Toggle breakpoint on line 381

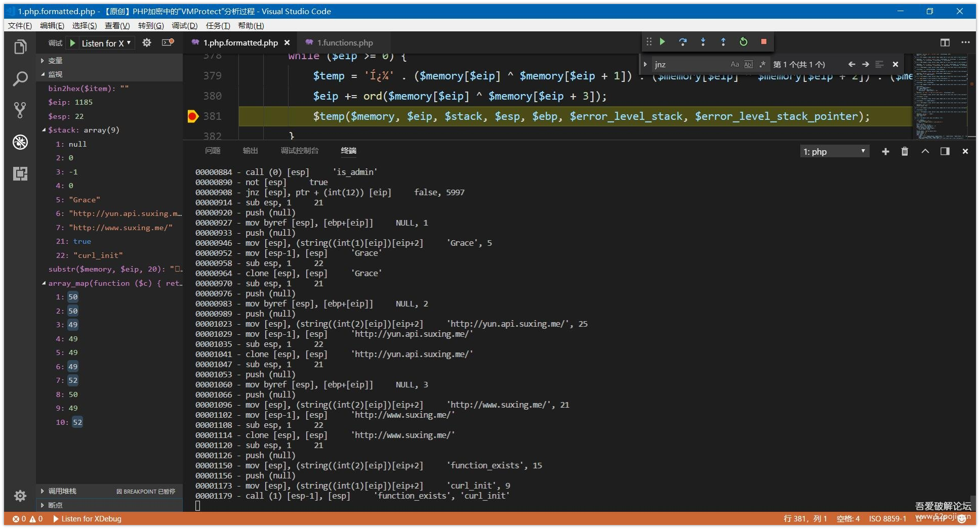pos(192,116)
